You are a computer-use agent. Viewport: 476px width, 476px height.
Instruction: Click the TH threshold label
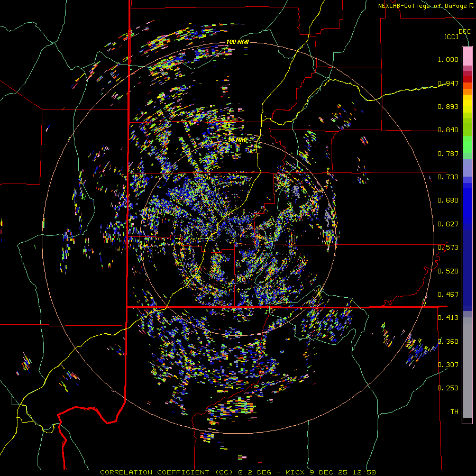click(454, 411)
